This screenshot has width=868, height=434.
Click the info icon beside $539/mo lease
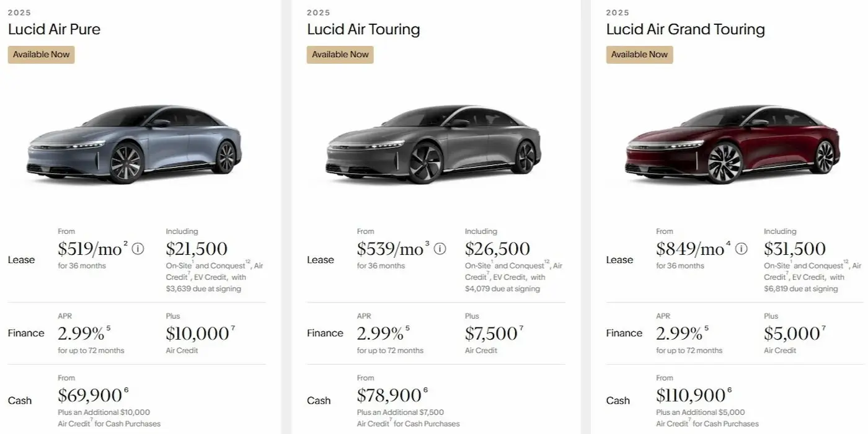pos(440,249)
